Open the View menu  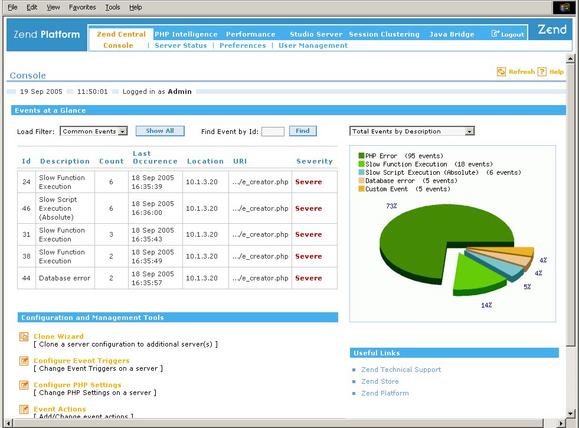point(53,7)
